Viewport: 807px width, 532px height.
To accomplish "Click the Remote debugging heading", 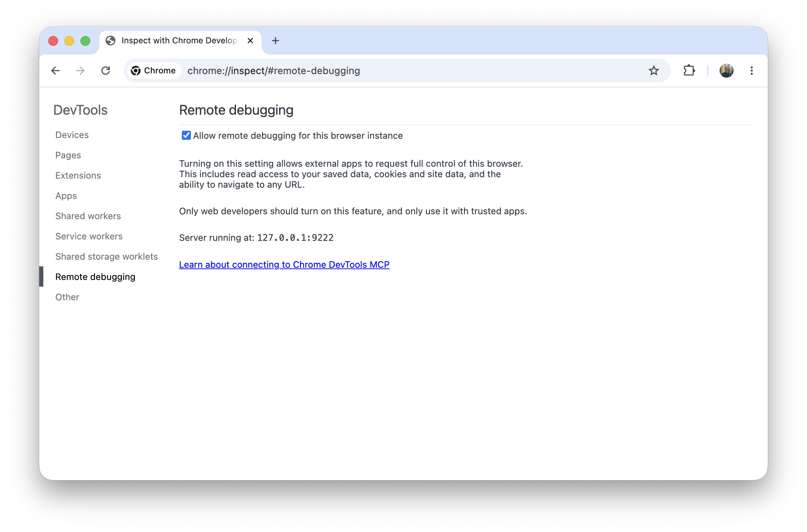I will click(236, 110).
